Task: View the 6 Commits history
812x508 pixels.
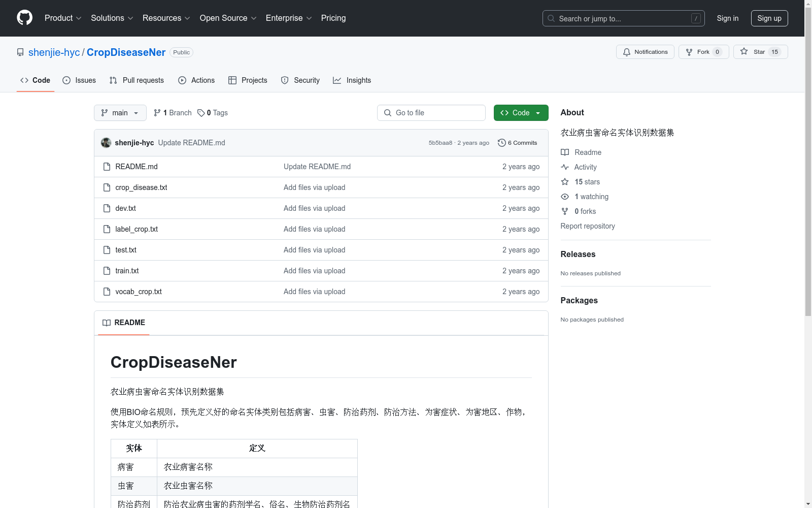Action: (x=518, y=143)
